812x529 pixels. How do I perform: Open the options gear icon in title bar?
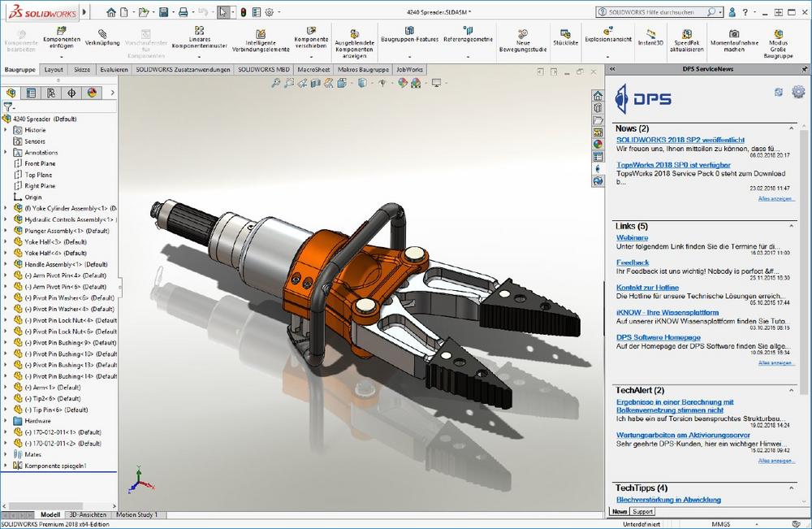(x=270, y=12)
